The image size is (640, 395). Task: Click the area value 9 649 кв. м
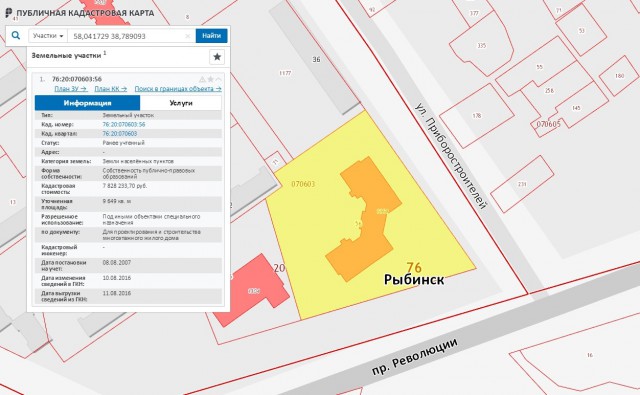(117, 201)
